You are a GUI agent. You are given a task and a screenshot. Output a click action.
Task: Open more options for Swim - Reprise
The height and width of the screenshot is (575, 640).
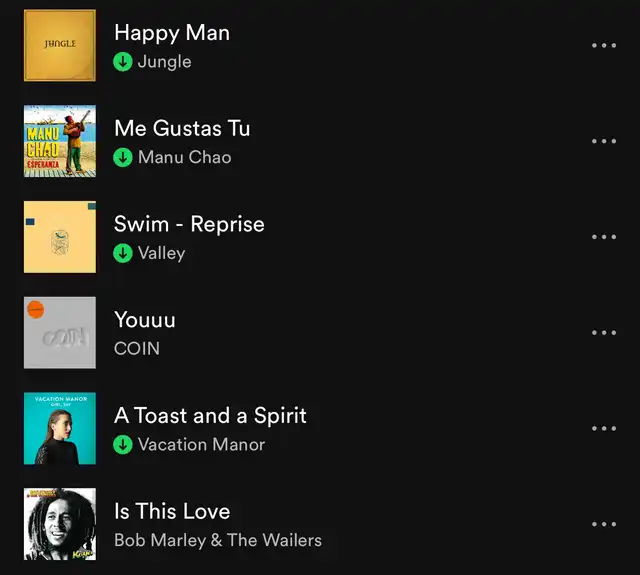(604, 237)
